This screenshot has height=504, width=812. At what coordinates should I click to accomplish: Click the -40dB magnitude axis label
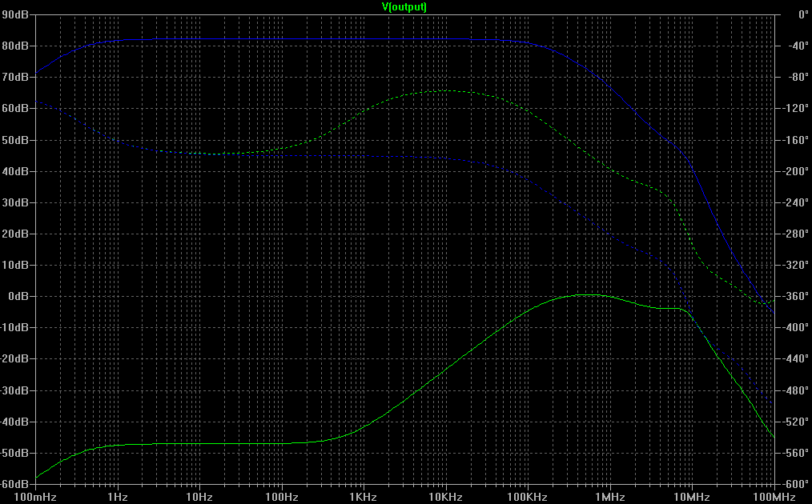[x=14, y=422]
